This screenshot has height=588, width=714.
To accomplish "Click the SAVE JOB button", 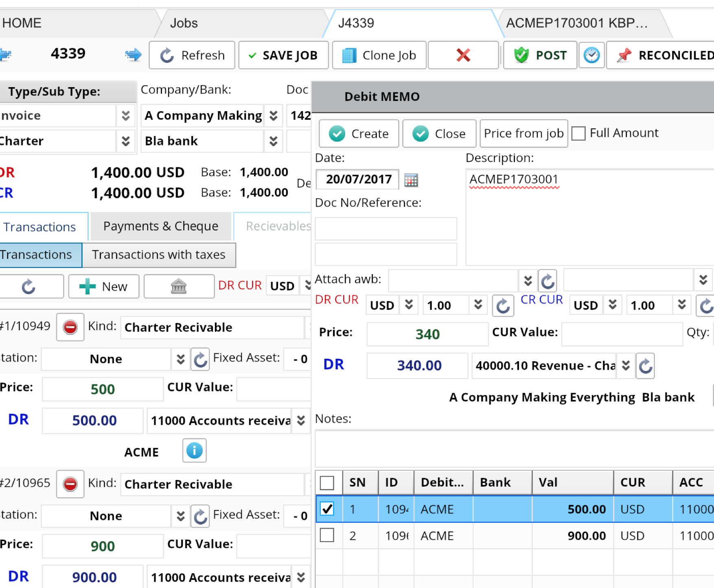I will pyautogui.click(x=283, y=55).
